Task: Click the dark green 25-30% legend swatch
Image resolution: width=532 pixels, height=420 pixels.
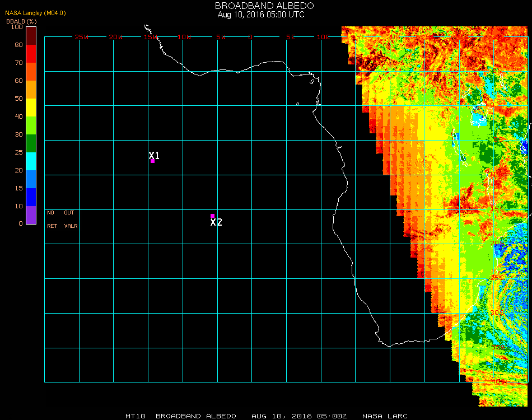Action: click(x=31, y=143)
